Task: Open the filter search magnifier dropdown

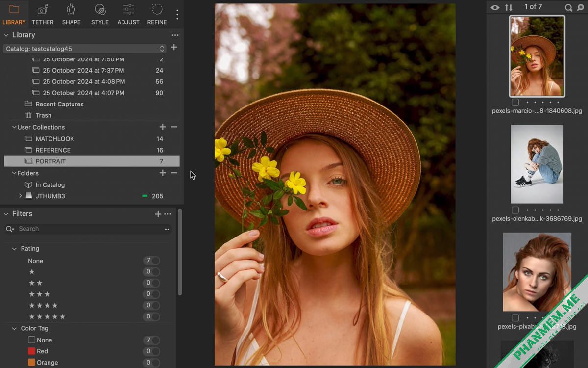Action: [x=10, y=229]
